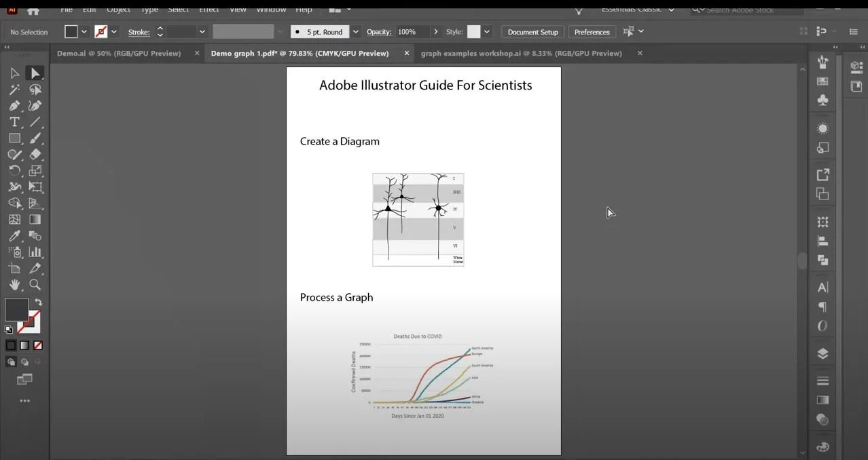868x460 pixels.
Task: Select the Selection tool (black arrow)
Action: [x=14, y=73]
